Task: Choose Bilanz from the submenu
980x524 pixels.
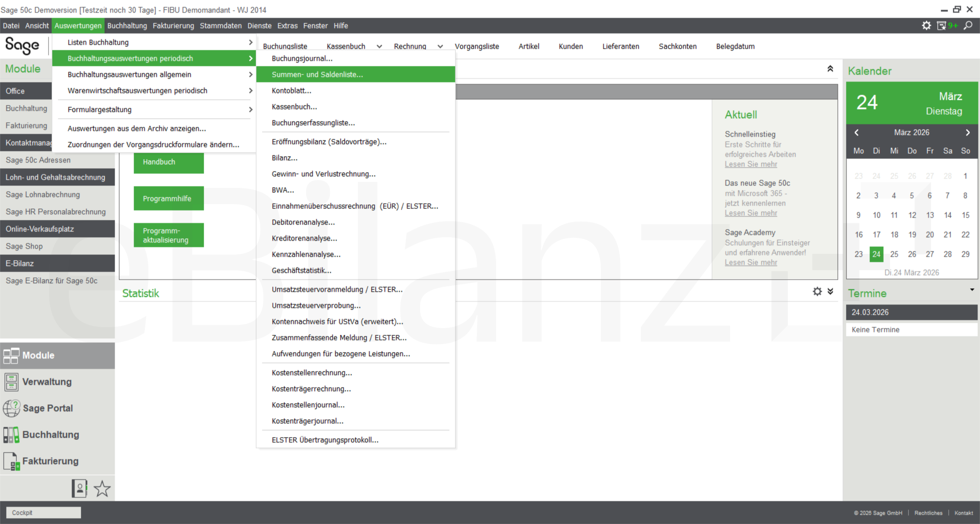Action: 355,158
